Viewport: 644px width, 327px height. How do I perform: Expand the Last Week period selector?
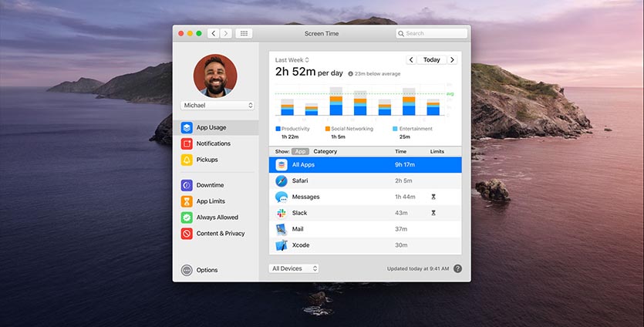point(292,60)
